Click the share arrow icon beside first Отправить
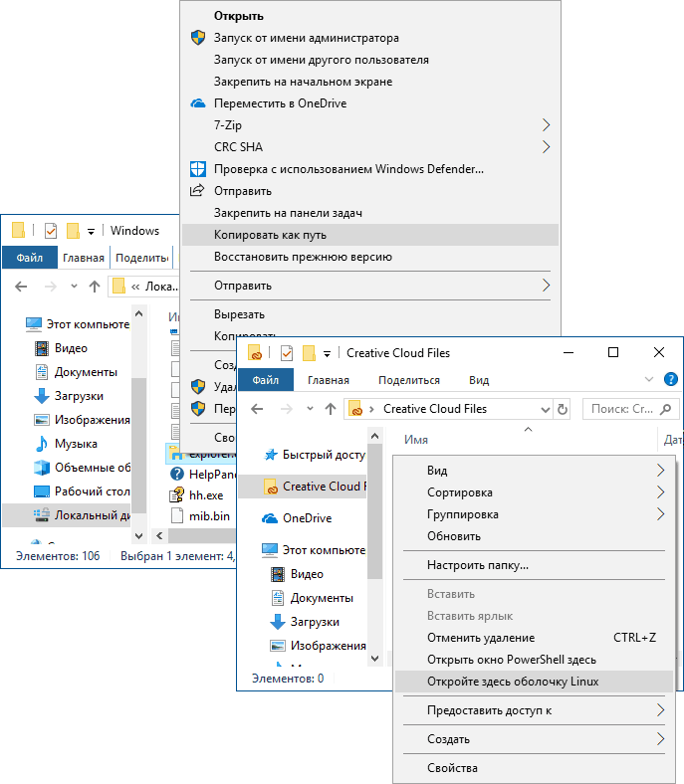Image resolution: width=684 pixels, height=784 pixels. [197, 190]
